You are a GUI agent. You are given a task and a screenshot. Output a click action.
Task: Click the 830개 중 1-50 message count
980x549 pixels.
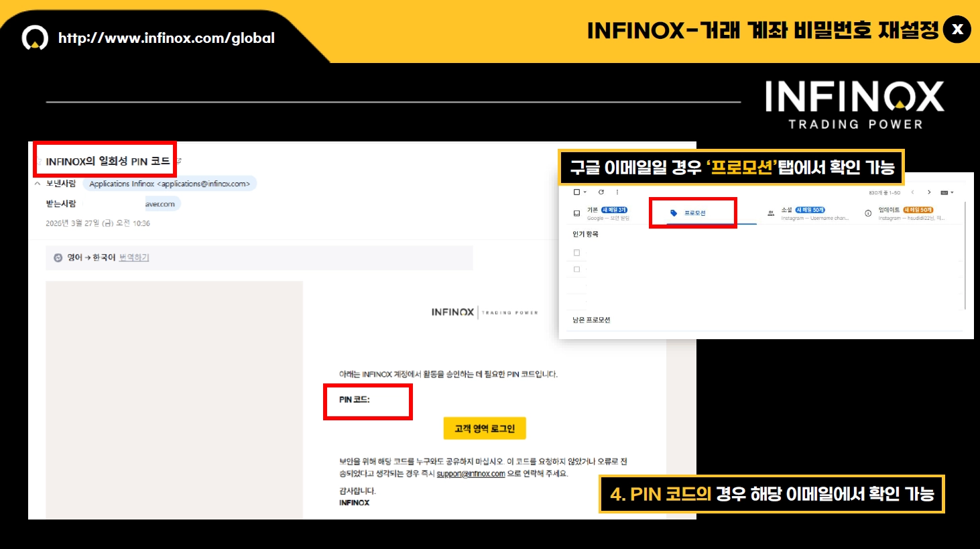coord(885,192)
